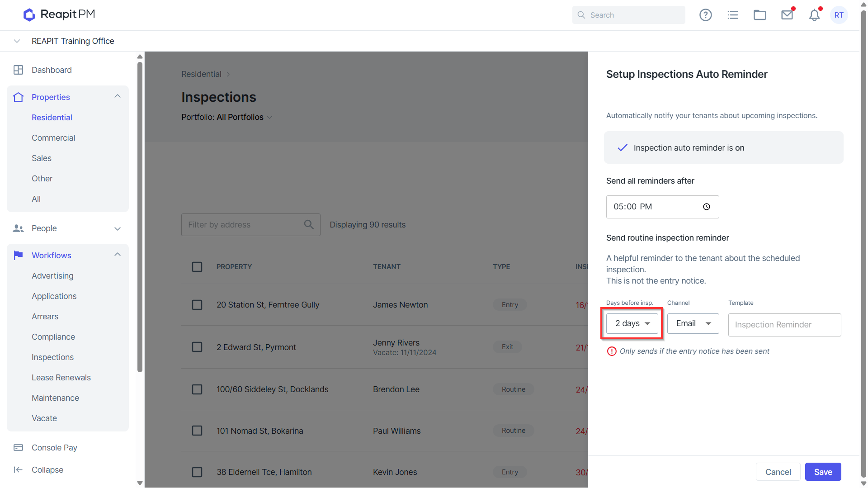868x488 pixels.
Task: Open the Email channel dropdown
Action: (693, 323)
